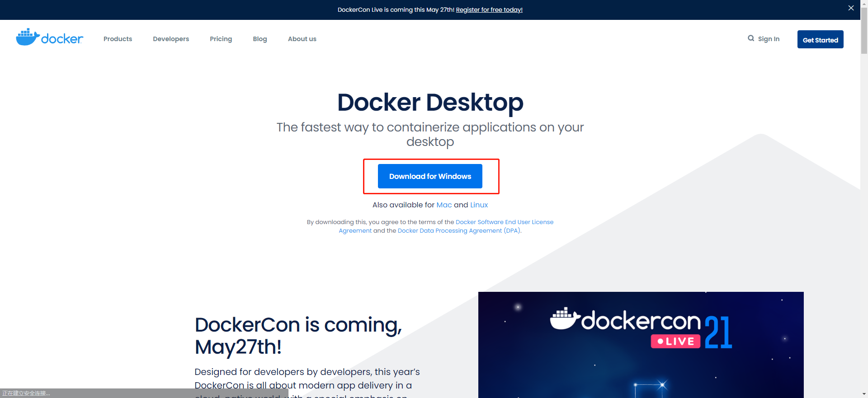The image size is (868, 398).
Task: Close the DockerCon announcement banner
Action: click(x=851, y=8)
